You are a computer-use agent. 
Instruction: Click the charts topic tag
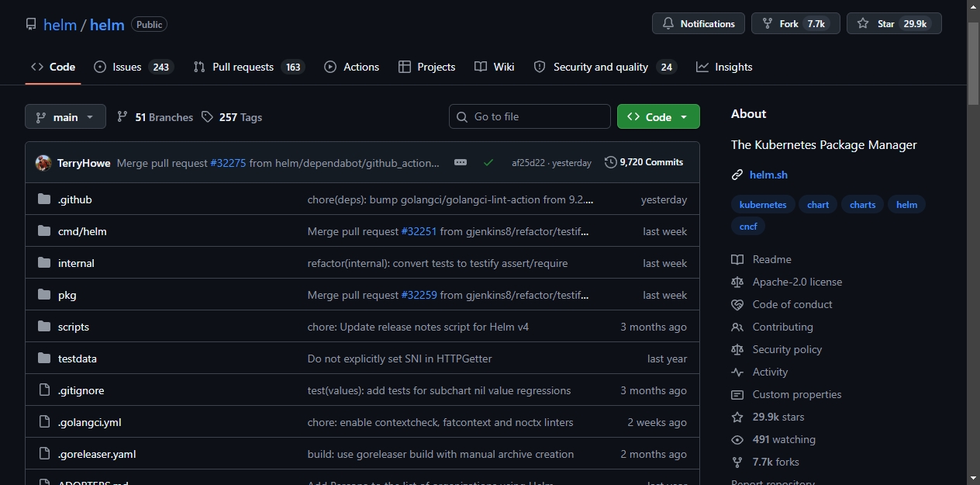(862, 205)
